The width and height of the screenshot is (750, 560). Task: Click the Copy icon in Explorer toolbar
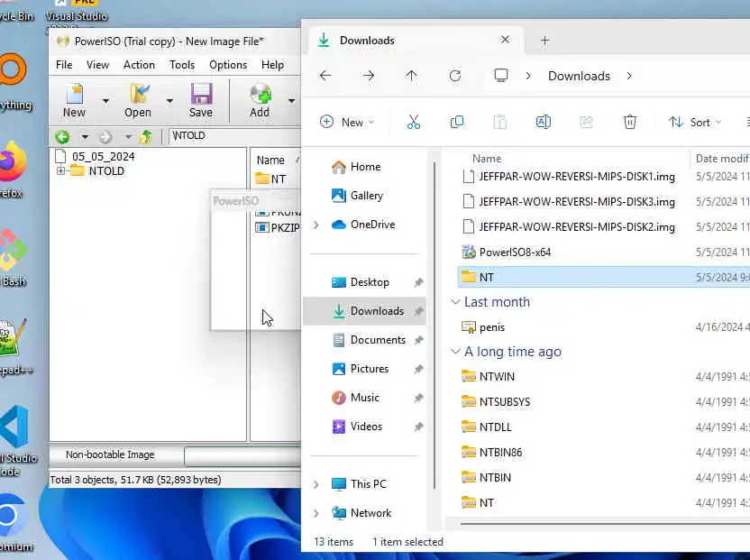click(x=457, y=122)
